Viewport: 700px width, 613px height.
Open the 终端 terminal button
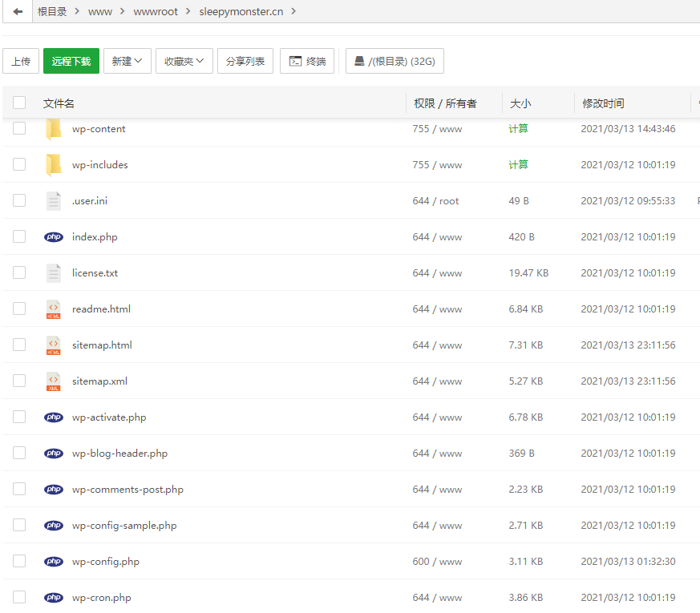click(307, 61)
